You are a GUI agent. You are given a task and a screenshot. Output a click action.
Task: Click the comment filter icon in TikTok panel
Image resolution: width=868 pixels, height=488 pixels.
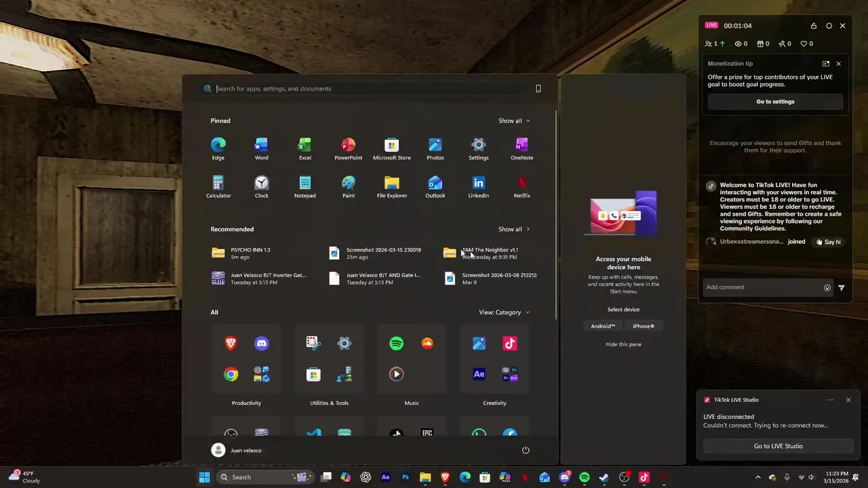(x=842, y=287)
